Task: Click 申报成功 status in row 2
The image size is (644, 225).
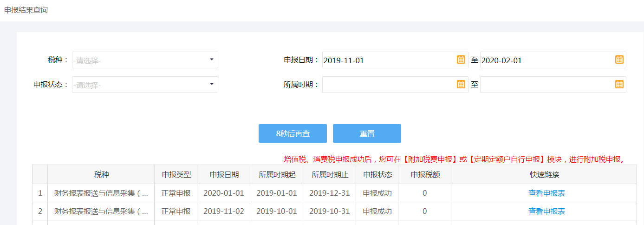Action: pyautogui.click(x=377, y=211)
